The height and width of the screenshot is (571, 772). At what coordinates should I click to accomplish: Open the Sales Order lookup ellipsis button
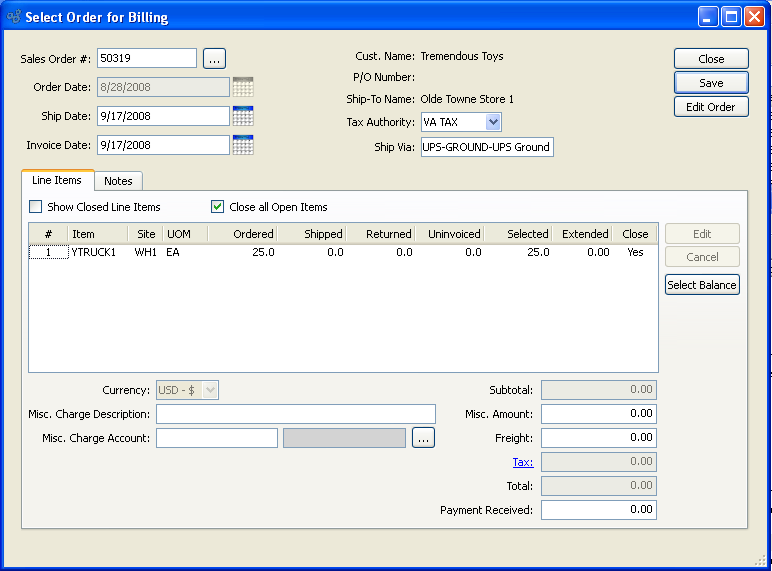(x=214, y=59)
